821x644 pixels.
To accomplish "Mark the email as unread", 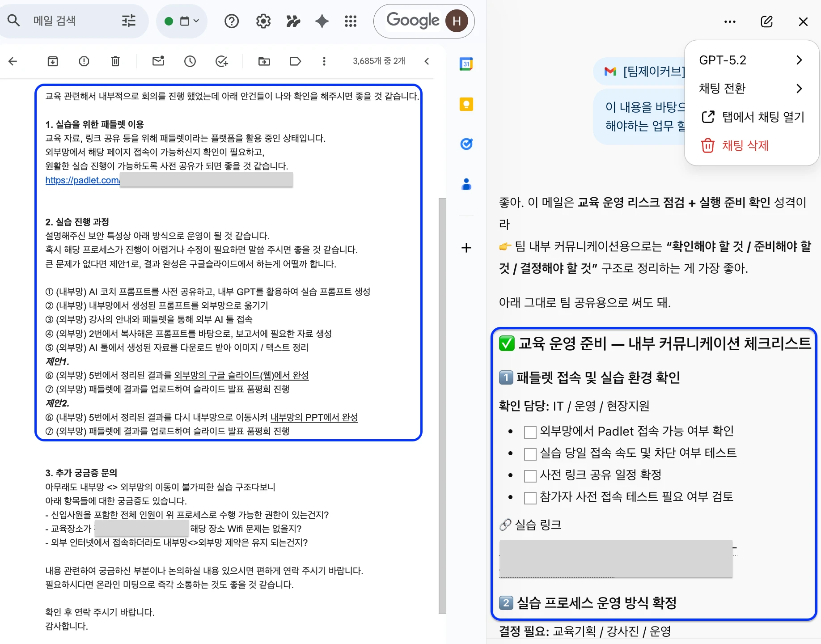I will 158,61.
